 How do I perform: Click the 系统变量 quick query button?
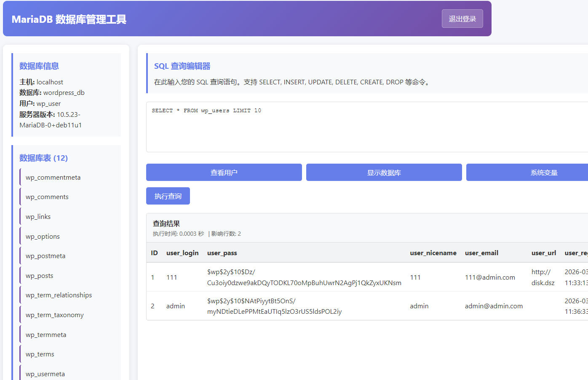tap(543, 172)
